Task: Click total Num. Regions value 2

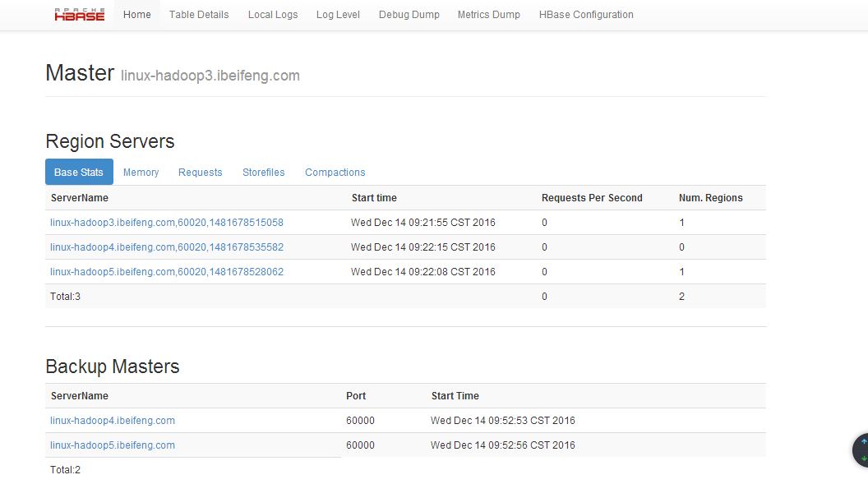Action: click(681, 297)
